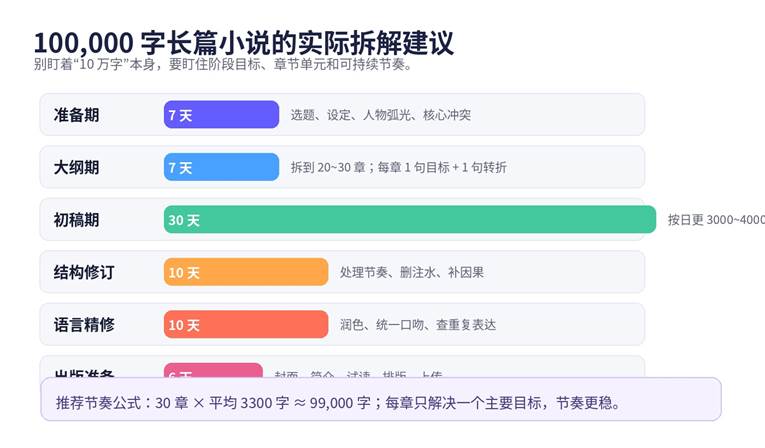Click the red 10 天 bar

click(x=246, y=325)
